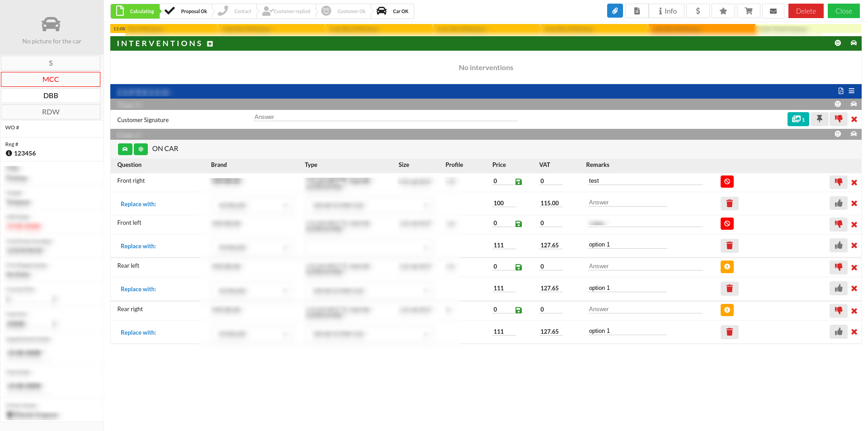Click thumbs down on Customer Signature row
This screenshot has width=868, height=431.
tap(839, 119)
